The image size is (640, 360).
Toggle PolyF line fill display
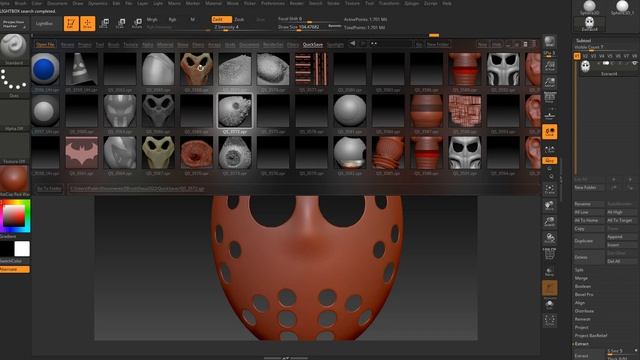(x=550, y=254)
